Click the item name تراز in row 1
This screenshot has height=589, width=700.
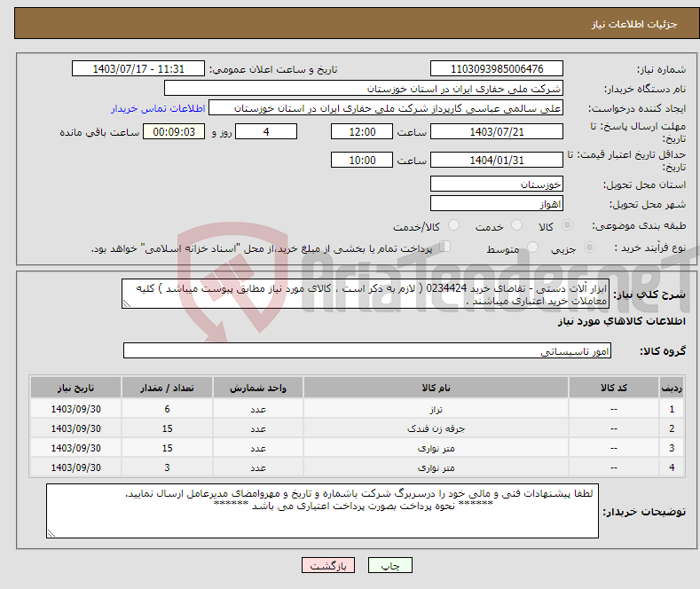(436, 409)
